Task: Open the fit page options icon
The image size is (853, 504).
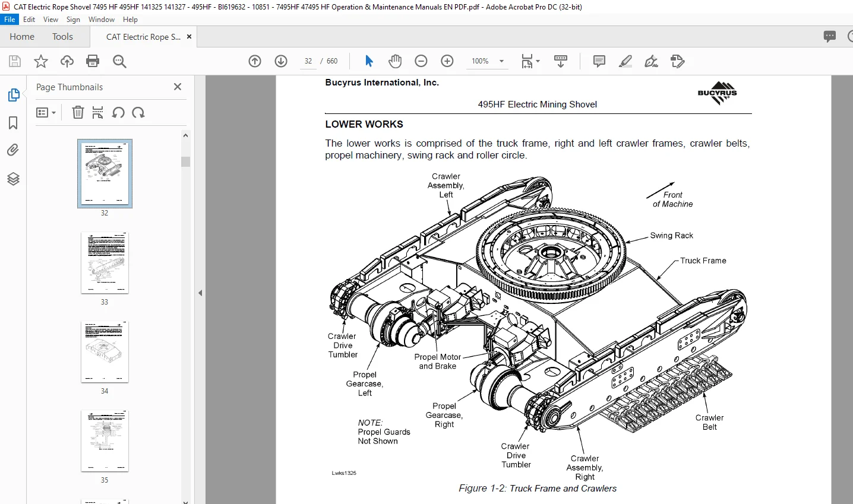Action: point(527,61)
